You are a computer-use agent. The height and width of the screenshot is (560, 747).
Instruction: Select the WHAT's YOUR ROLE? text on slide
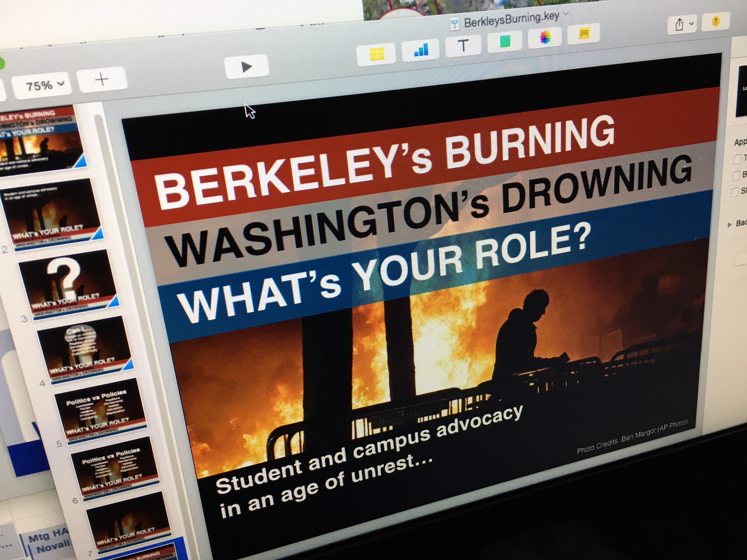point(384,272)
